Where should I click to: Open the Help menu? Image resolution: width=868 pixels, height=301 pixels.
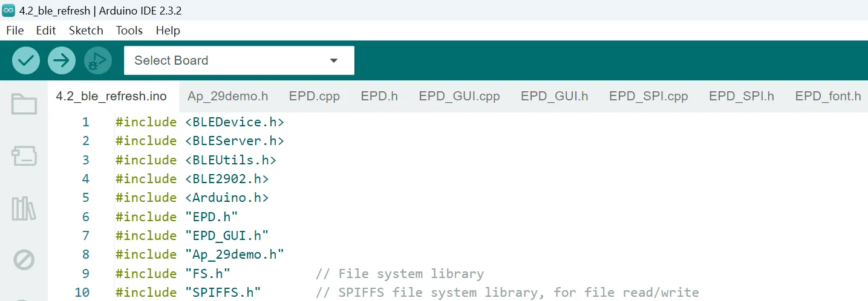click(168, 30)
